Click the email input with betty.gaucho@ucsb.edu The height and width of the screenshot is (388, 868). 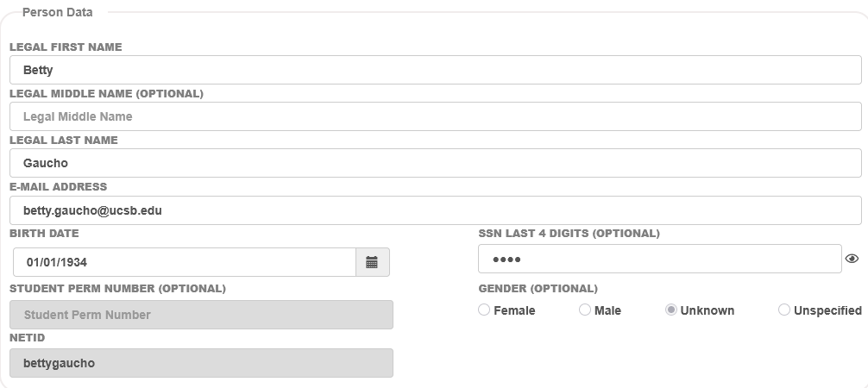click(435, 210)
